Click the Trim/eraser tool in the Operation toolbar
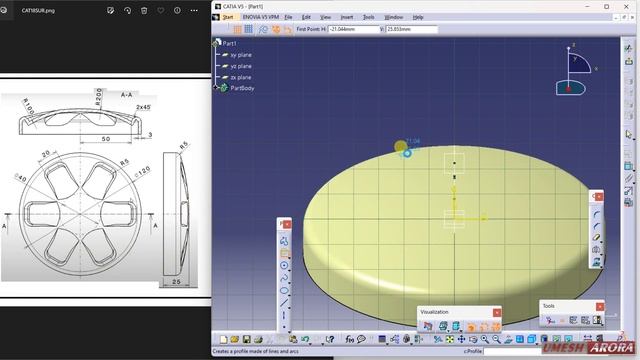Viewport: 640px width, 360px height. [596, 238]
